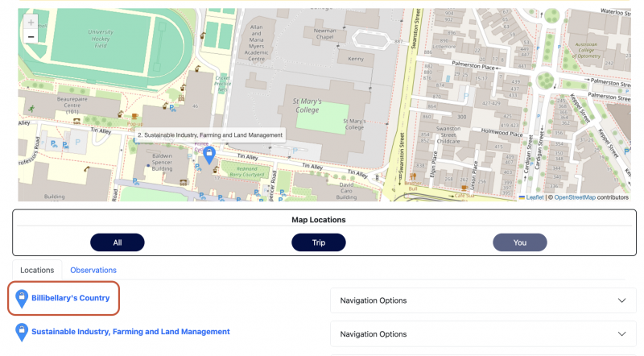Viewport: 644px width, 356px height.
Task: Click Newman Chapel label on map
Action: [x=324, y=34]
